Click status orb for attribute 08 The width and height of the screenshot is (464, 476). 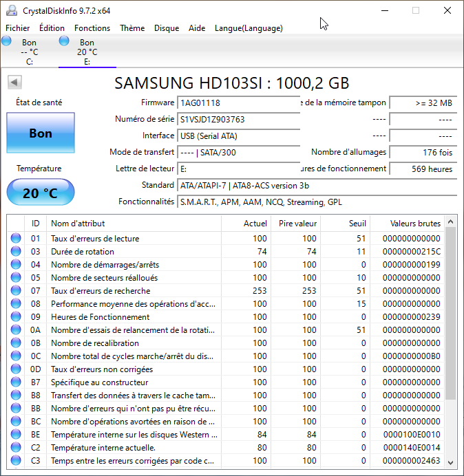[x=16, y=303]
